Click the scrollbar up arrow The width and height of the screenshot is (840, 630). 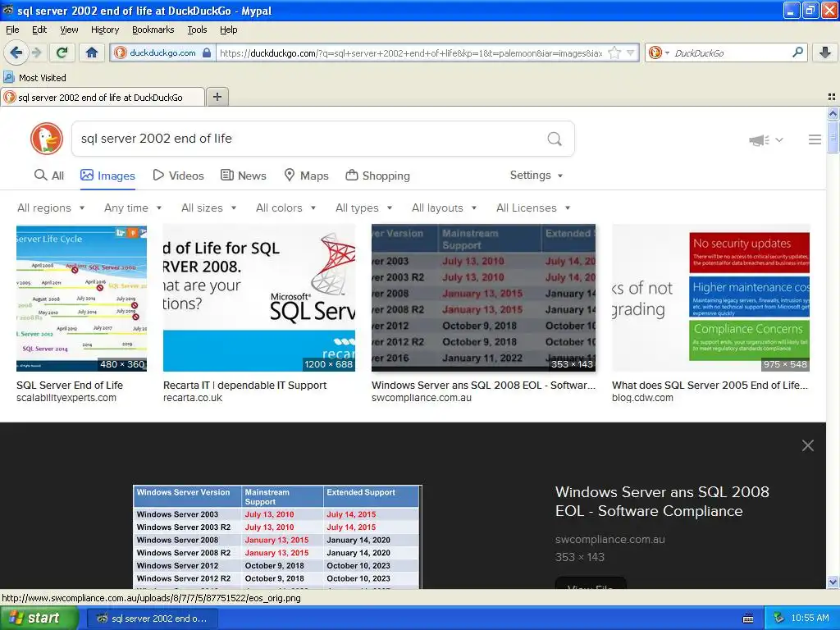pyautogui.click(x=833, y=113)
